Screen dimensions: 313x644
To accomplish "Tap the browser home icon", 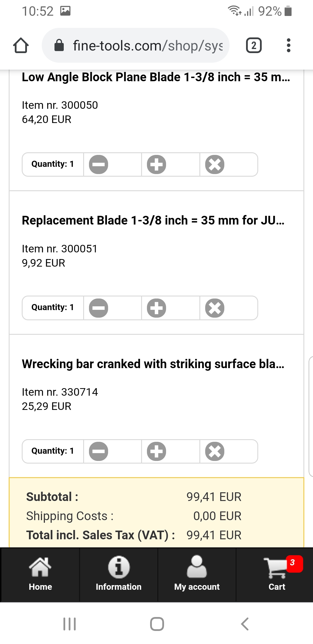I will [x=21, y=46].
